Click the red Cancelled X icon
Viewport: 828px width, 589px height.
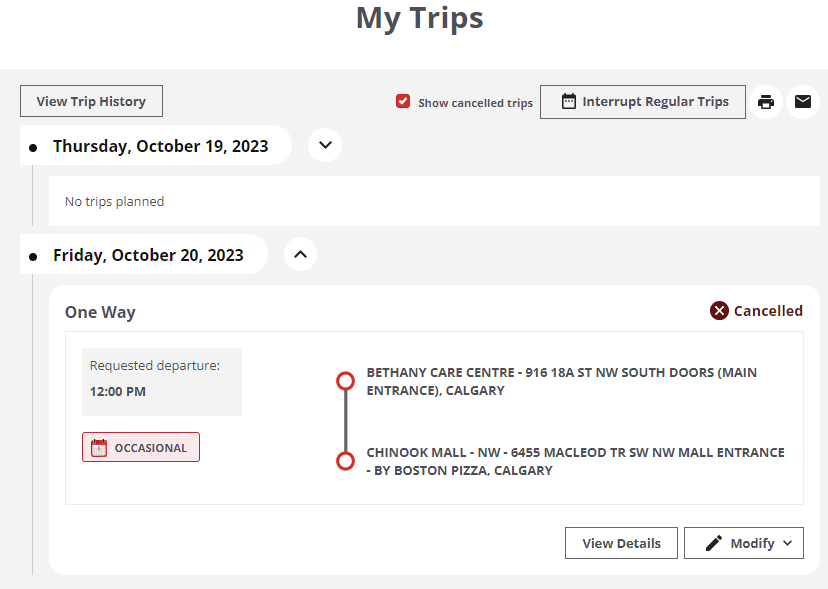click(x=719, y=311)
